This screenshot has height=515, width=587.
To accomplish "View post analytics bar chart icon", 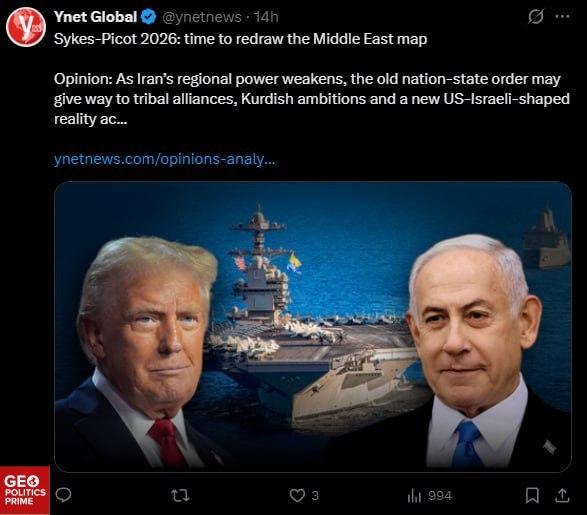I will [414, 496].
